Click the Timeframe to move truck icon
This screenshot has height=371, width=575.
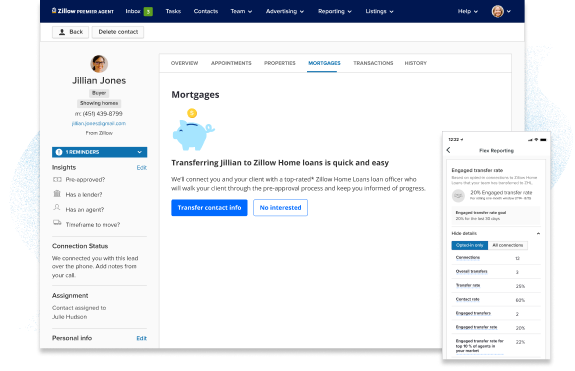coord(57,223)
